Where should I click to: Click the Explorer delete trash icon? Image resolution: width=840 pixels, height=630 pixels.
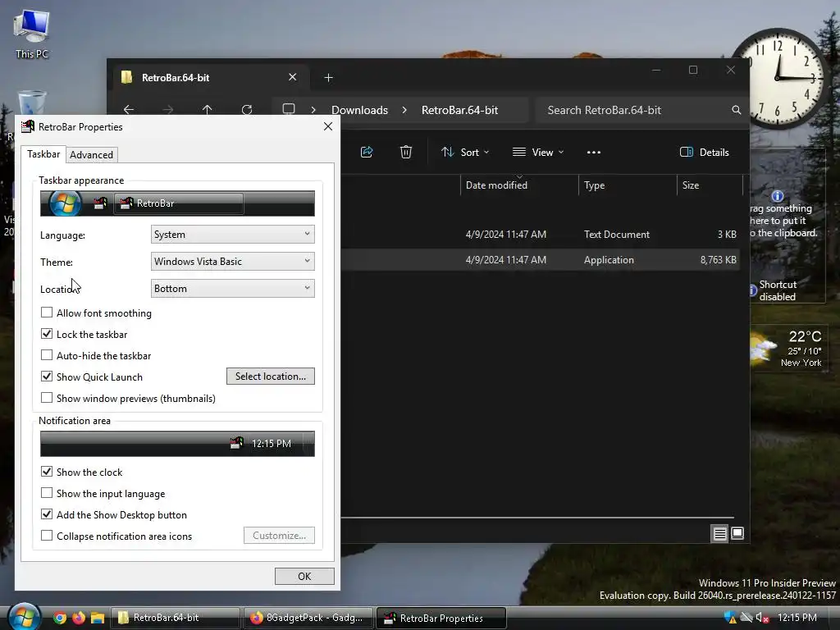pos(406,152)
